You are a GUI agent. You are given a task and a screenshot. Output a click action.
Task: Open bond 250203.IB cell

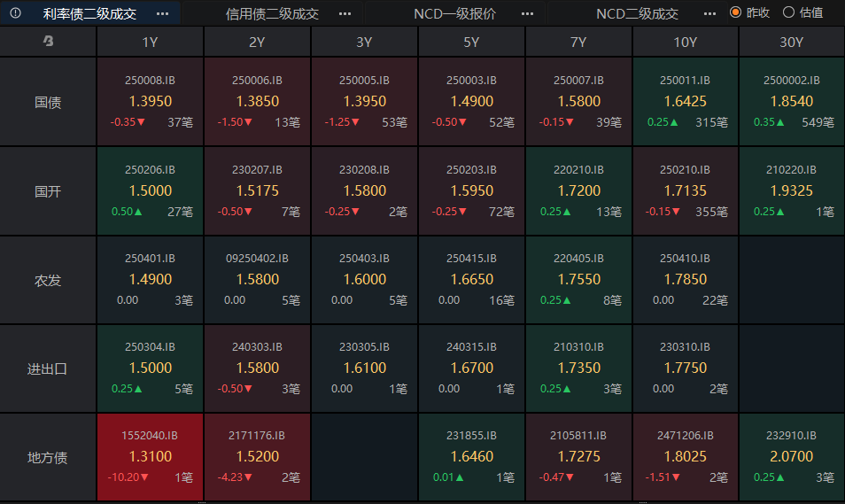click(471, 191)
